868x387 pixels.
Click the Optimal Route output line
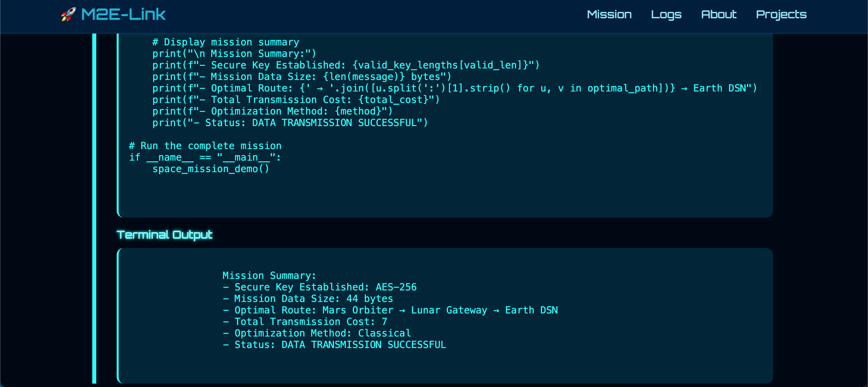click(390, 310)
